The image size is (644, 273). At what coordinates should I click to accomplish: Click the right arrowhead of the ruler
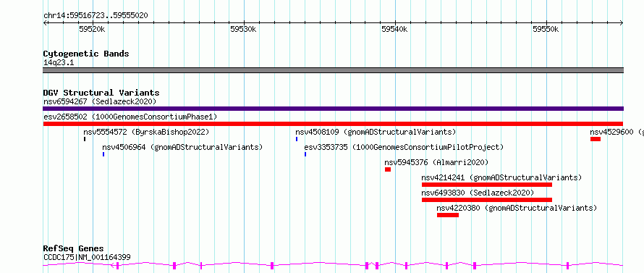point(622,23)
